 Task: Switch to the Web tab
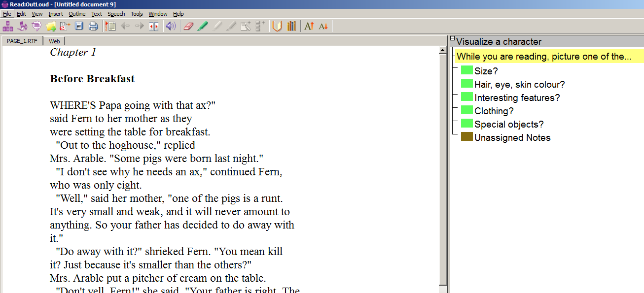click(x=54, y=41)
